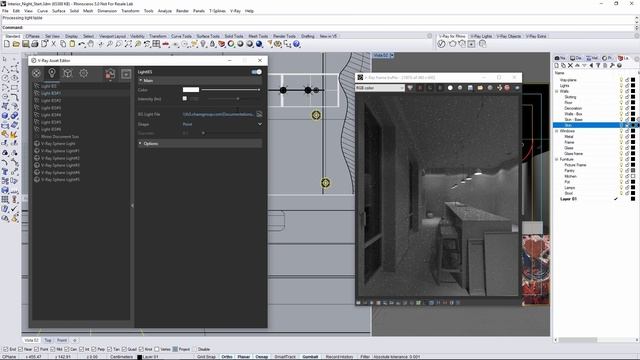Image resolution: width=640 pixels, height=360 pixels.
Task: Click the render teapot icon in Asset Editor
Action: pos(110,73)
